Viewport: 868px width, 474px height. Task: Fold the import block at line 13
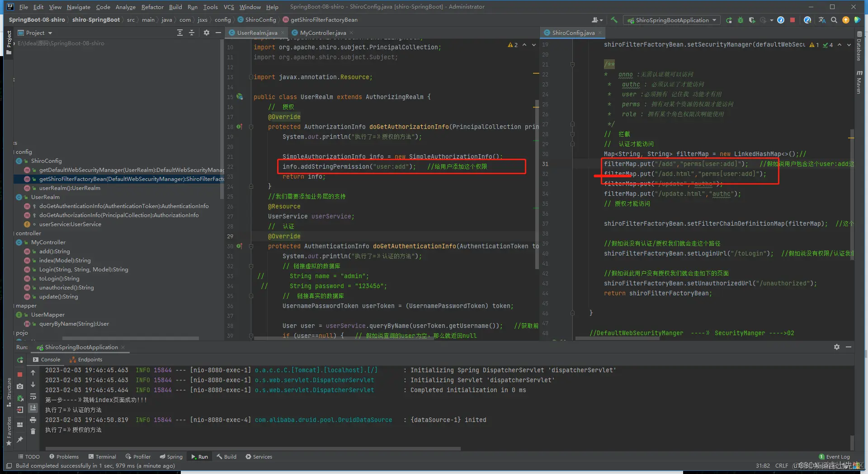tap(251, 77)
